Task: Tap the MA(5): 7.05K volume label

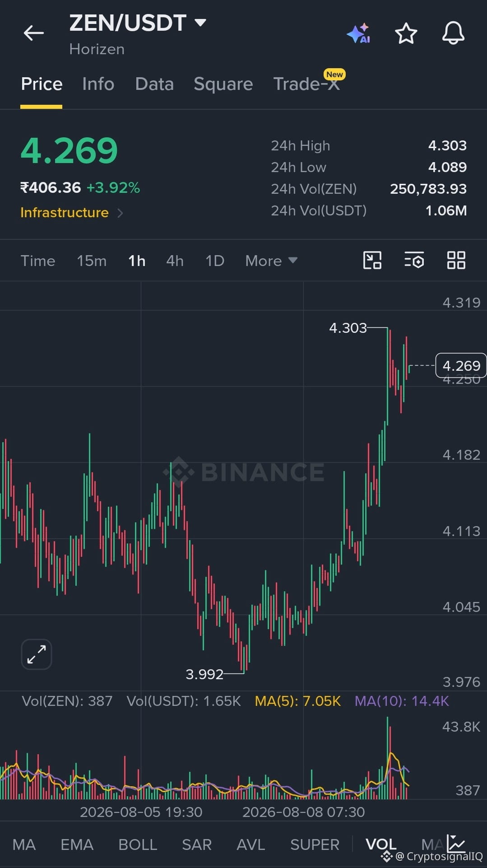Action: (x=297, y=701)
